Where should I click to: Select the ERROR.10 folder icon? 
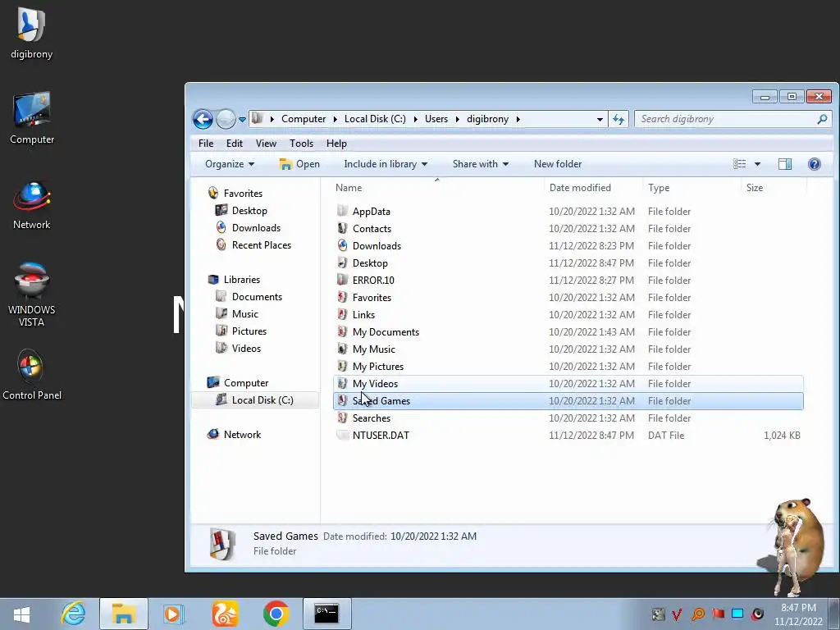tap(342, 280)
